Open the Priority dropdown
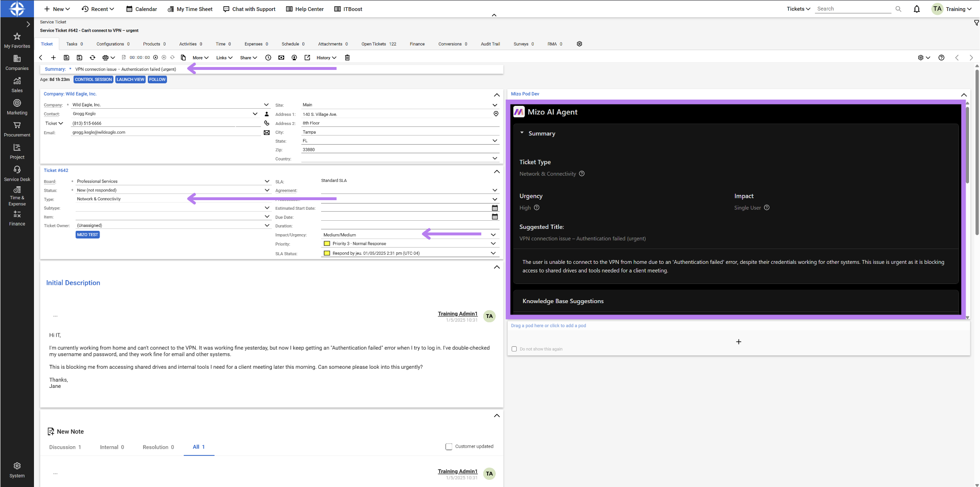980x487 pixels. click(493, 244)
